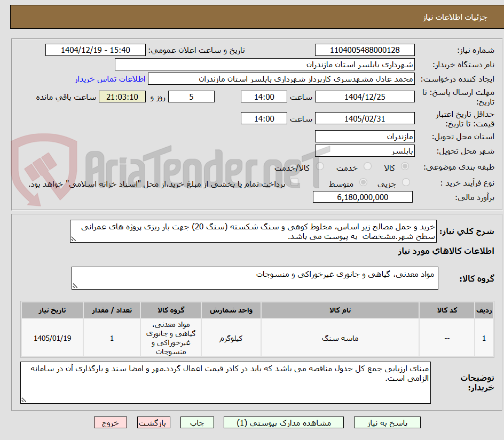Click the response deadline time 14:00 field
This screenshot has height=440, width=504.
point(264,97)
